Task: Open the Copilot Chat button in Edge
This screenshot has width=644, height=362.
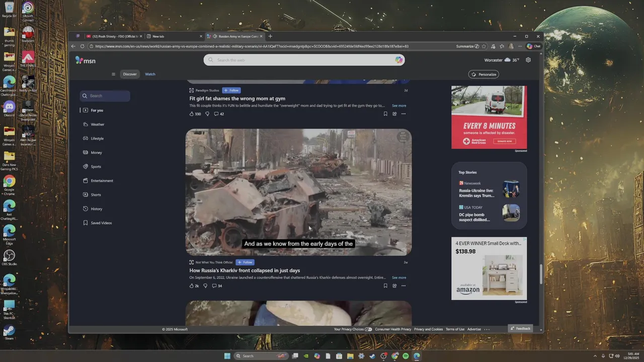Action: pos(533,46)
